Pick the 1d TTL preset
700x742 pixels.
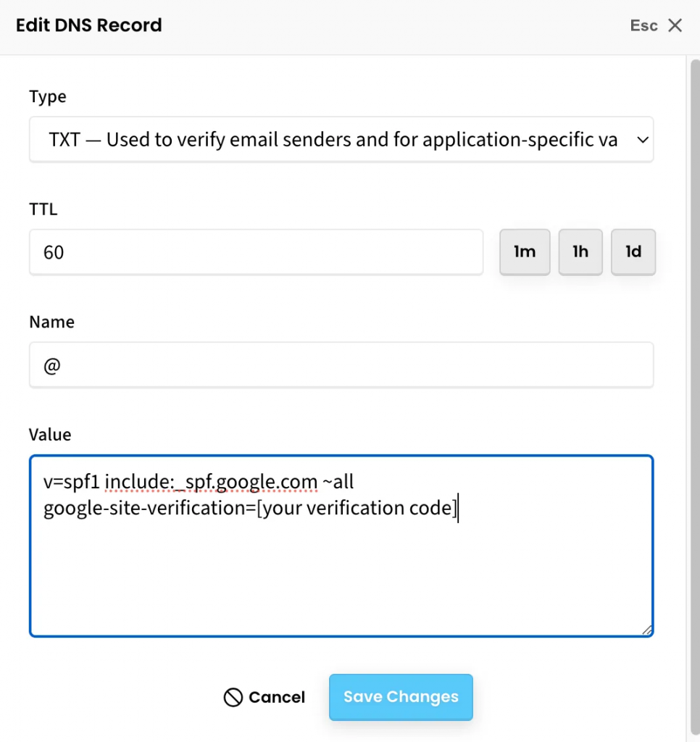tap(633, 252)
